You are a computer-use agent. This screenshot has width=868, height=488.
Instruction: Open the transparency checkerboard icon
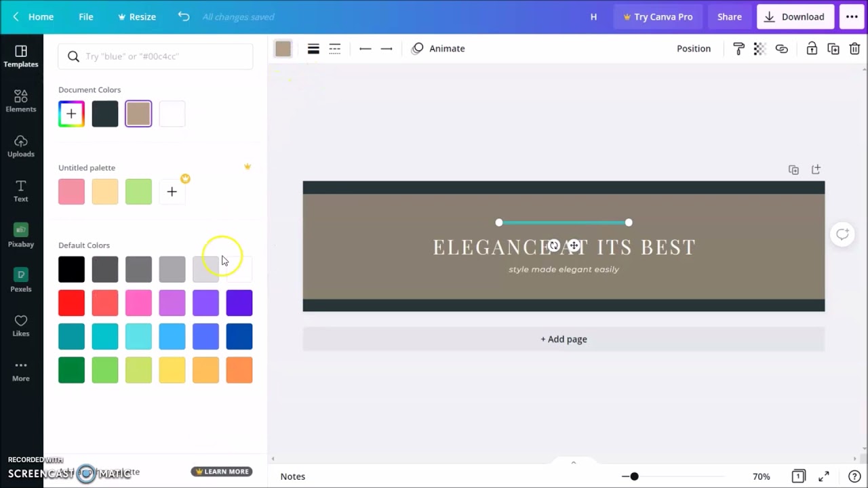(x=759, y=48)
